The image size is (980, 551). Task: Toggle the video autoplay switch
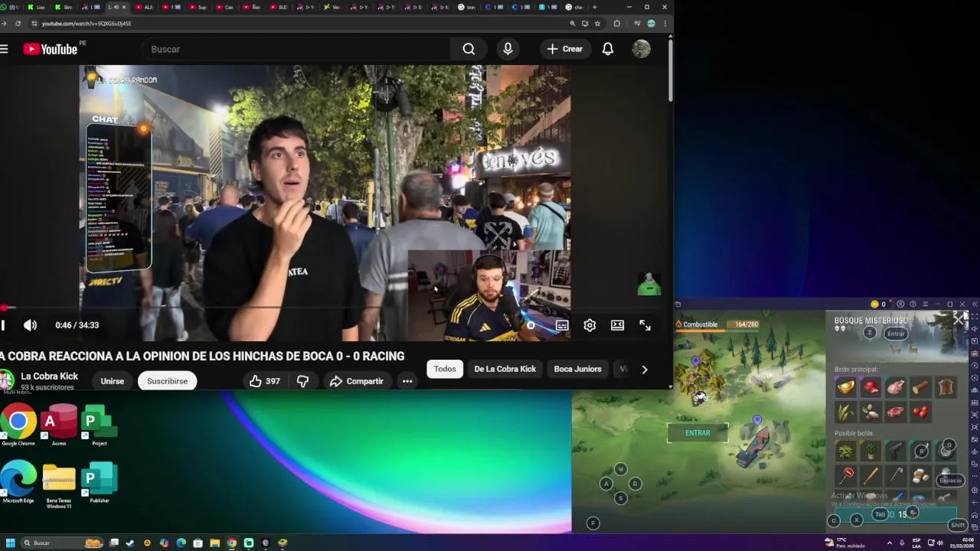point(531,325)
